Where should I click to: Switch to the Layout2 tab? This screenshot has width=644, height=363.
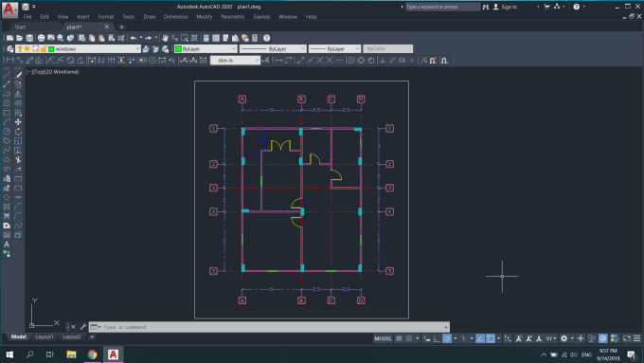(71, 336)
